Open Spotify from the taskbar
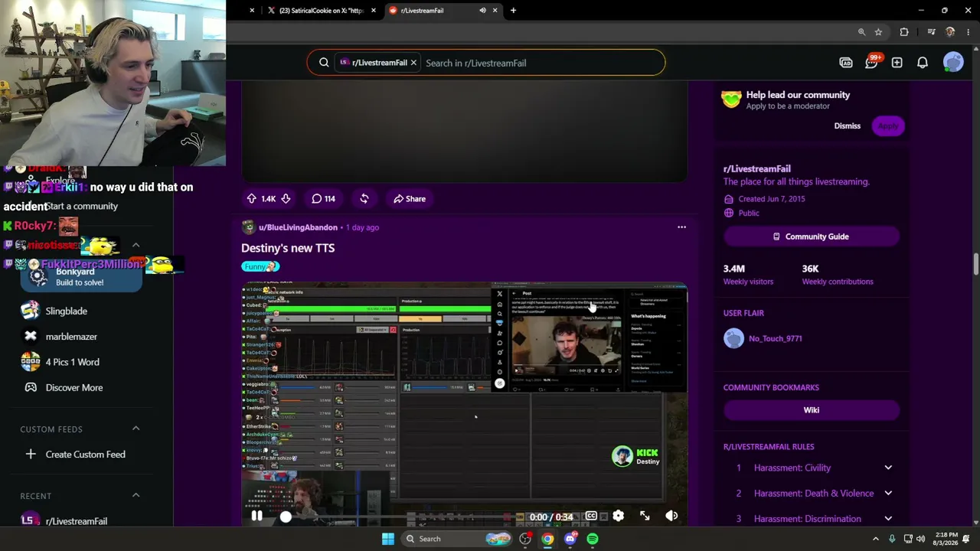The image size is (980, 551). [x=593, y=539]
